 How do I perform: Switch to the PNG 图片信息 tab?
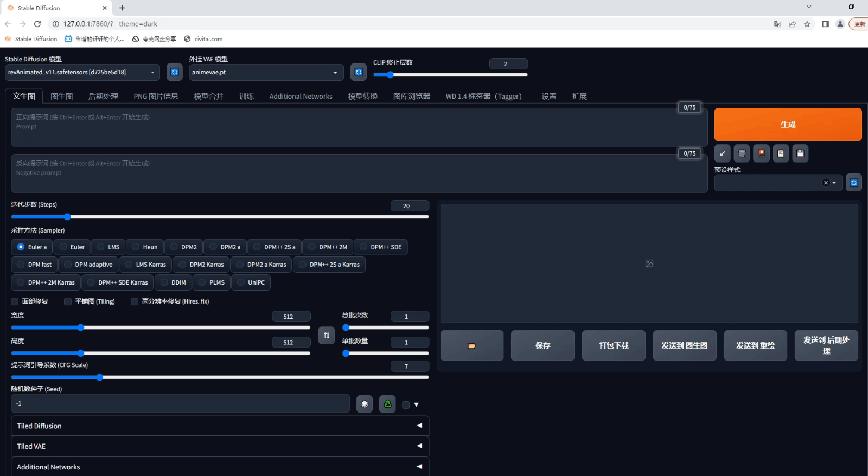point(156,96)
